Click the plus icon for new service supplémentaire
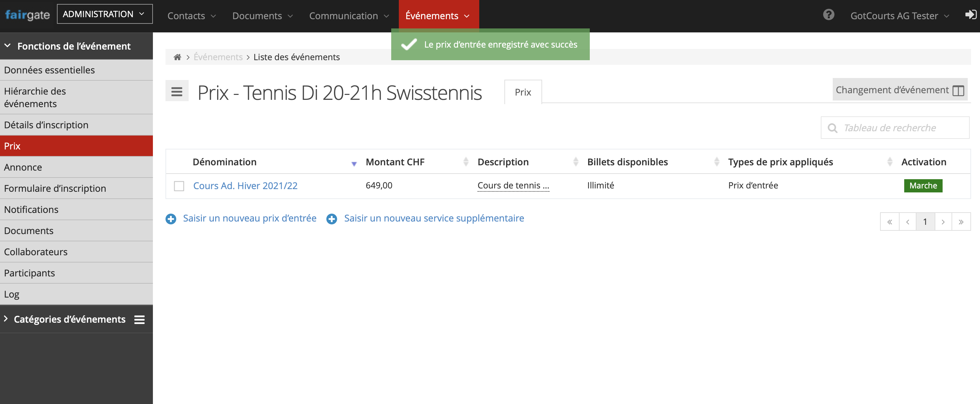This screenshot has height=404, width=980. (x=332, y=219)
